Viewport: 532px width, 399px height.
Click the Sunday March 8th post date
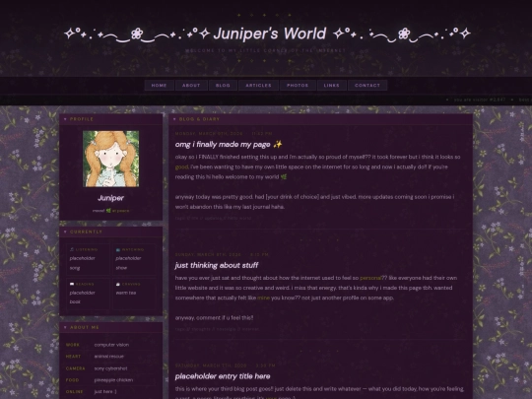(x=222, y=254)
